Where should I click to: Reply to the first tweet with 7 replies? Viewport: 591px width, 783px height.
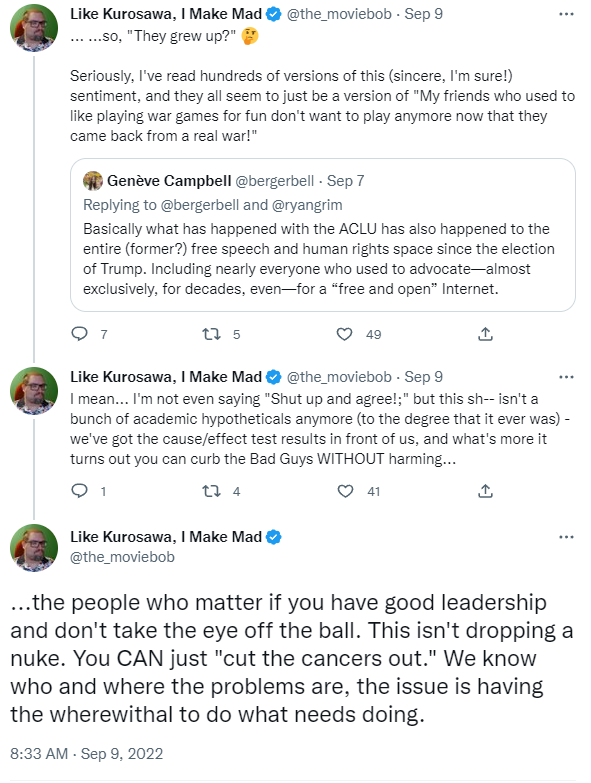(x=80, y=334)
